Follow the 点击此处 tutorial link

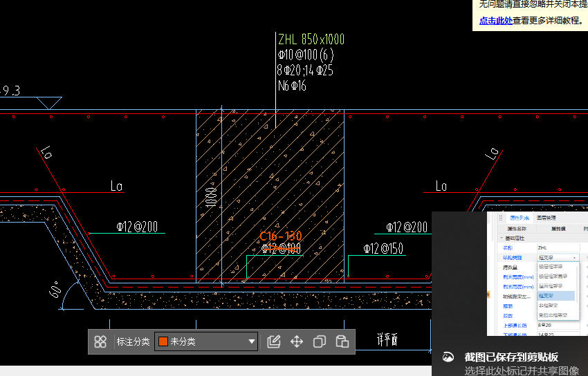496,21
